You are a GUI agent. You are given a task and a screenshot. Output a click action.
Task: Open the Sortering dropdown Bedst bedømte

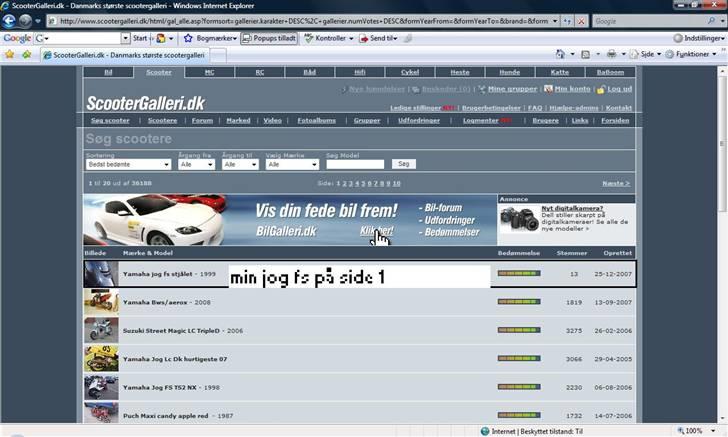tap(128, 164)
